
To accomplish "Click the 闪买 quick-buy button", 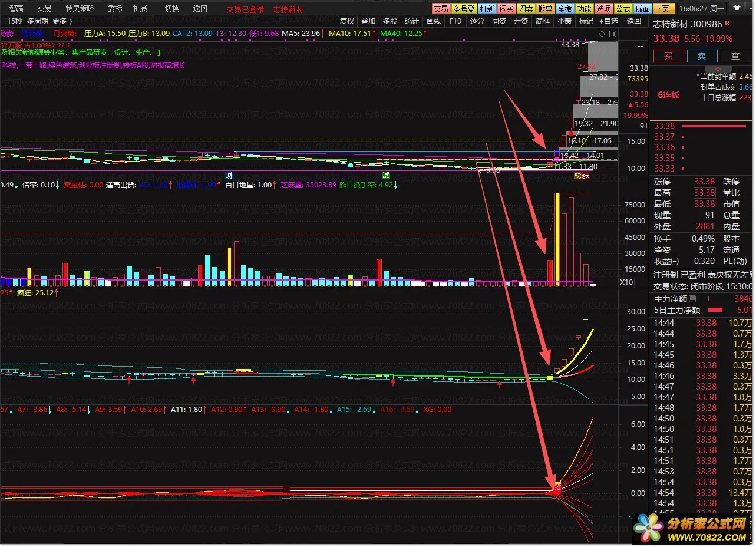I will pos(506,9).
